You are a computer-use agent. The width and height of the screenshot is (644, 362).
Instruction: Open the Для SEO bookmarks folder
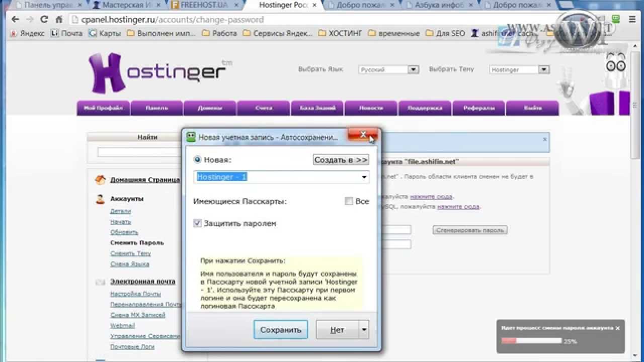pyautogui.click(x=445, y=34)
